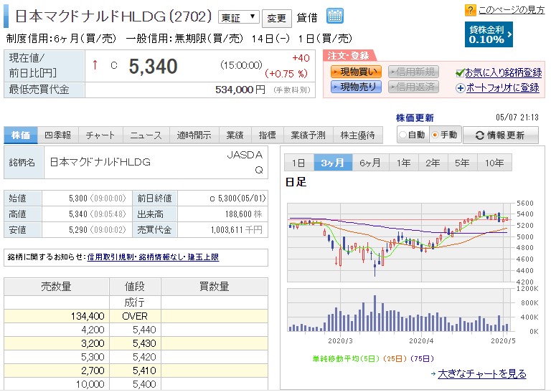Switch to the チャート tab
This screenshot has width=551, height=392.
pyautogui.click(x=100, y=135)
